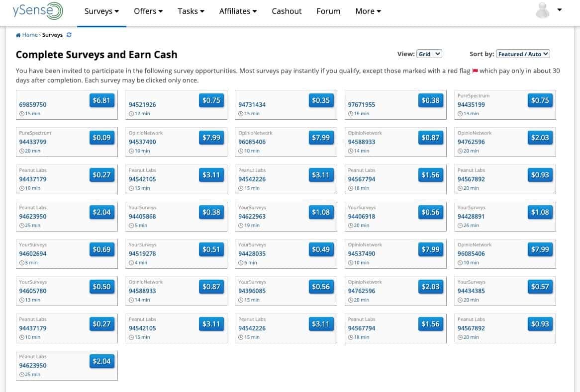Click the refresh icon beside Surveys breadcrumb
This screenshot has height=392, width=580.
[x=69, y=35]
